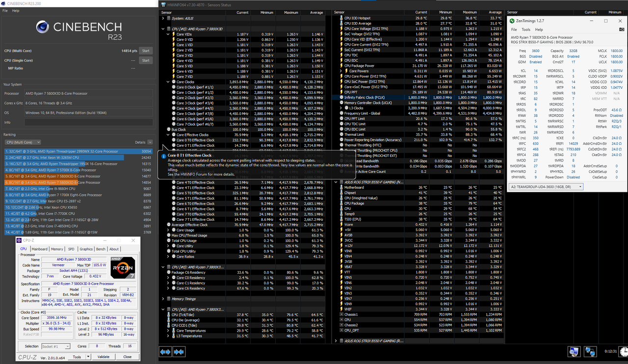Switch to CPU-Z Memory tab
Image resolution: width=628 pixels, height=364 pixels.
57,249
